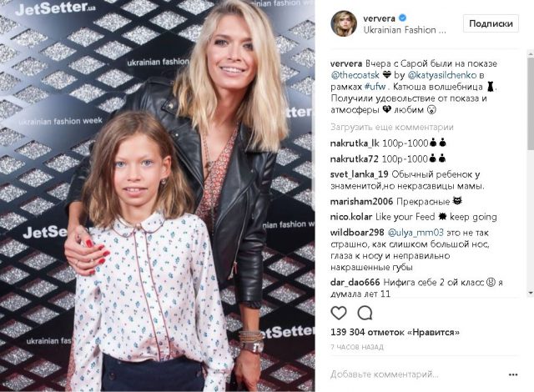Viewport: 534px width, 392px height.
Task: Click the scrollbar down arrow in comments
Action: 531,292
